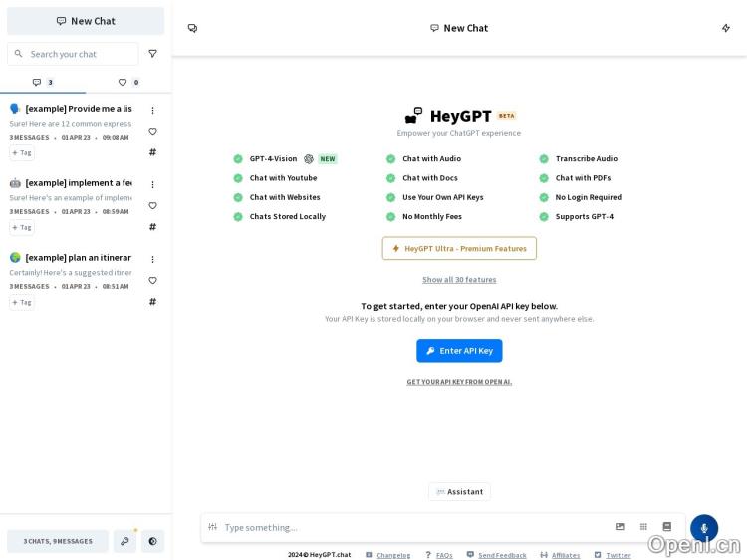
Task: Click the microphone voice input button
Action: [x=703, y=528]
